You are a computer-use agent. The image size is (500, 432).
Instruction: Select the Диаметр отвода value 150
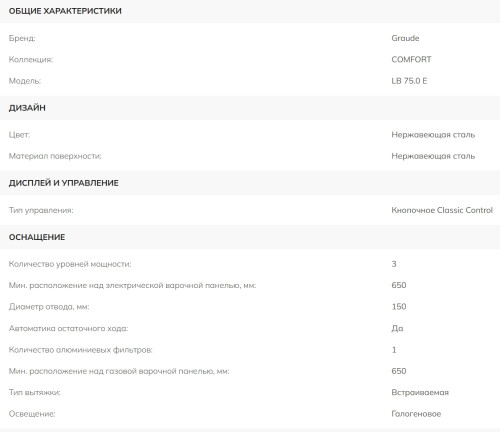point(399,307)
